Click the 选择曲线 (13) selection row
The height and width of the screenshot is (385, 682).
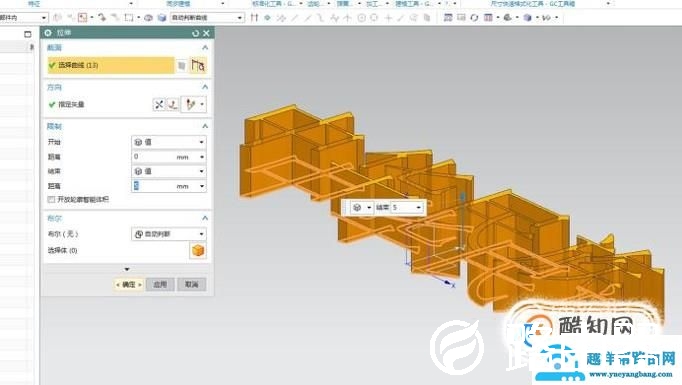(111, 65)
